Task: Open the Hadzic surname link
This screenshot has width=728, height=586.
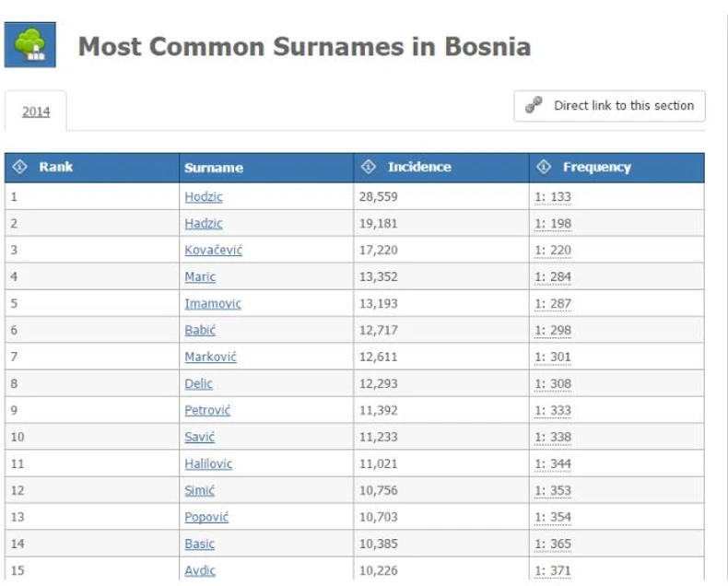Action: pos(204,223)
